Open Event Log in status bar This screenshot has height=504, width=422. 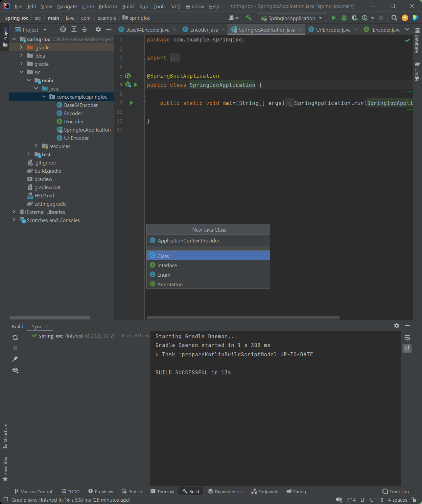(x=396, y=491)
